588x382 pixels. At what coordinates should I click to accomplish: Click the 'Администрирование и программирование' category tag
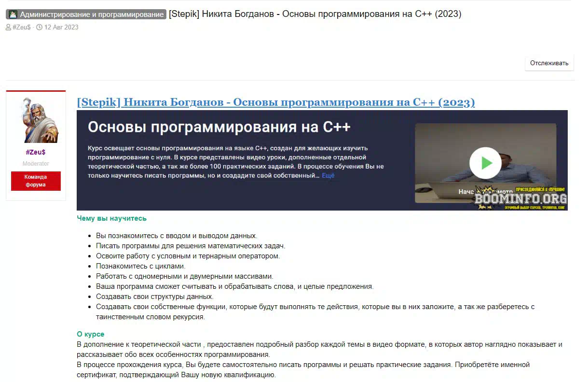click(86, 14)
